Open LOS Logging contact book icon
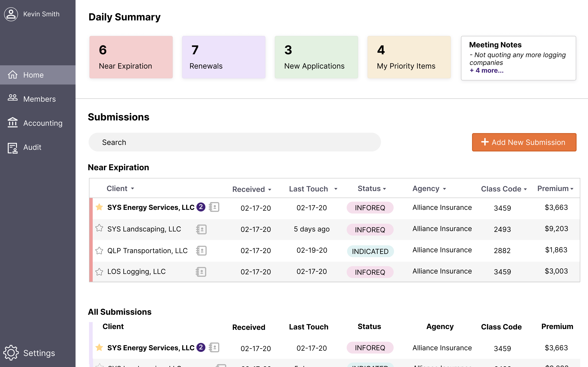 pos(201,272)
